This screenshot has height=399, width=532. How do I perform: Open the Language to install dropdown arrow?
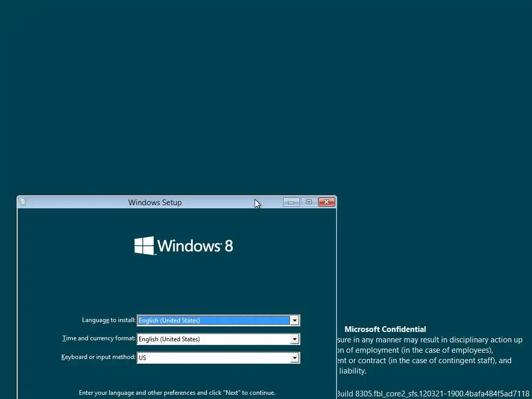295,320
